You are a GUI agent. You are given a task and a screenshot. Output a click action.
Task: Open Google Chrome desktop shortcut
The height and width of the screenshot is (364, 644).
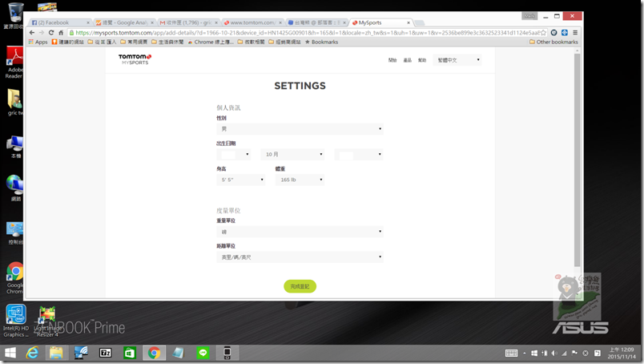(14, 277)
